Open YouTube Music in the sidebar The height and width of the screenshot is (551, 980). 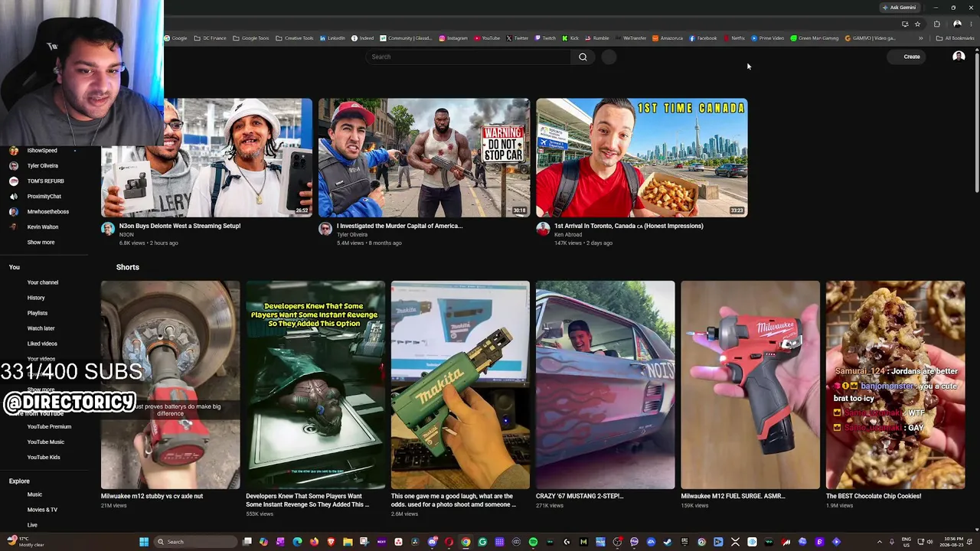46,442
